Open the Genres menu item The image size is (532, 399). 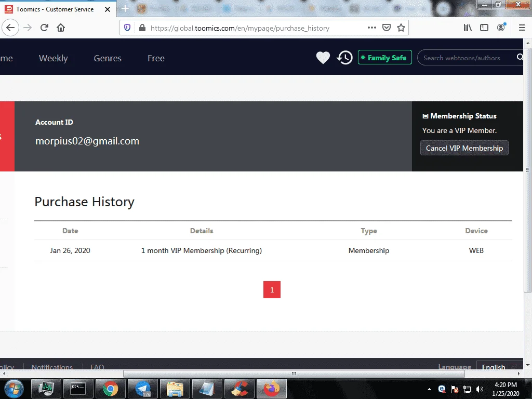pyautogui.click(x=108, y=58)
